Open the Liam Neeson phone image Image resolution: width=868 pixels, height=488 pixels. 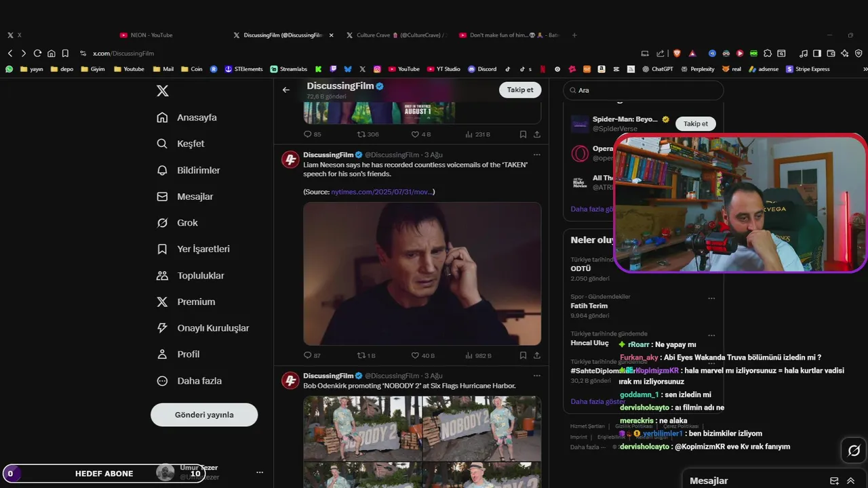click(x=422, y=274)
